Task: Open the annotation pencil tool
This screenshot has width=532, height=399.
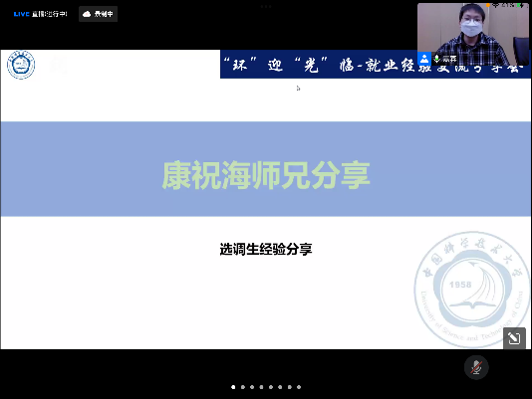Action: (x=514, y=338)
